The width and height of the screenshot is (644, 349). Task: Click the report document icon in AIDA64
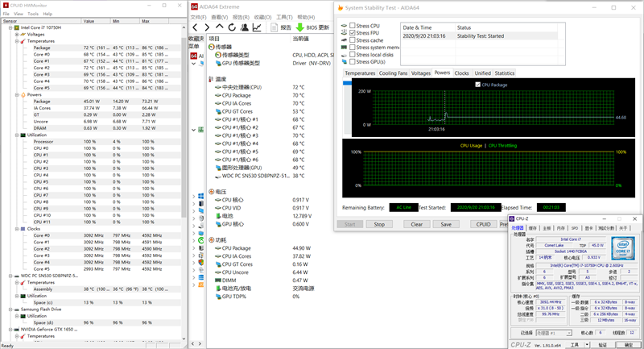(x=274, y=27)
